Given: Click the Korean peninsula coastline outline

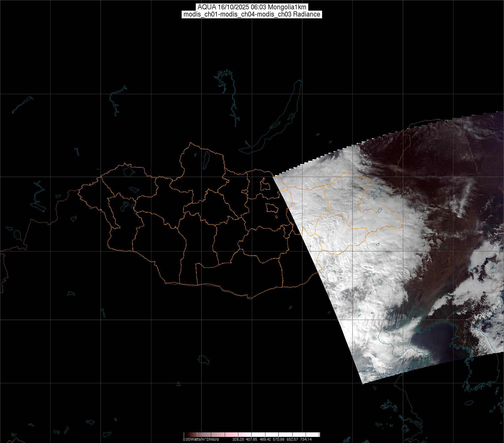Looking at the screenshot, I should (479, 372).
